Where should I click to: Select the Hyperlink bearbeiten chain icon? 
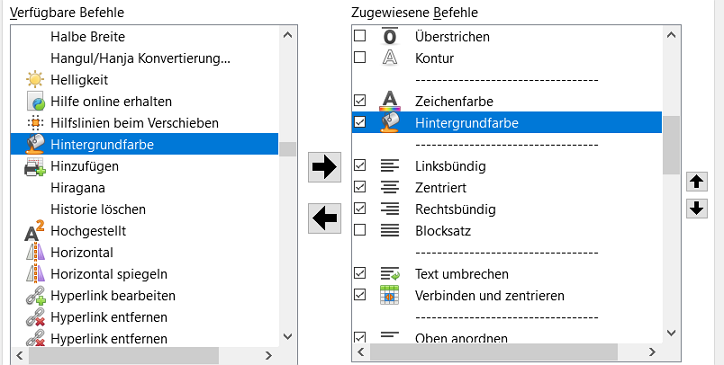(x=35, y=296)
